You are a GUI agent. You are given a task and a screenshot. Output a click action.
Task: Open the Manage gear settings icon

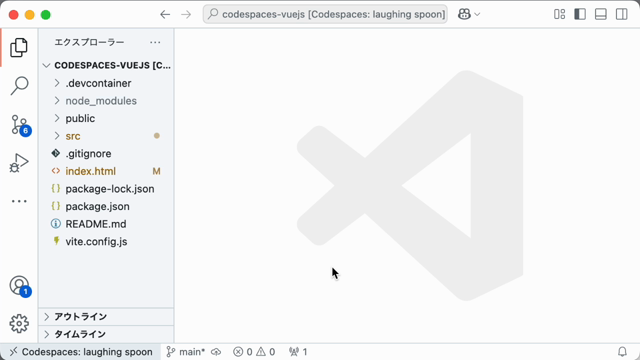click(19, 324)
